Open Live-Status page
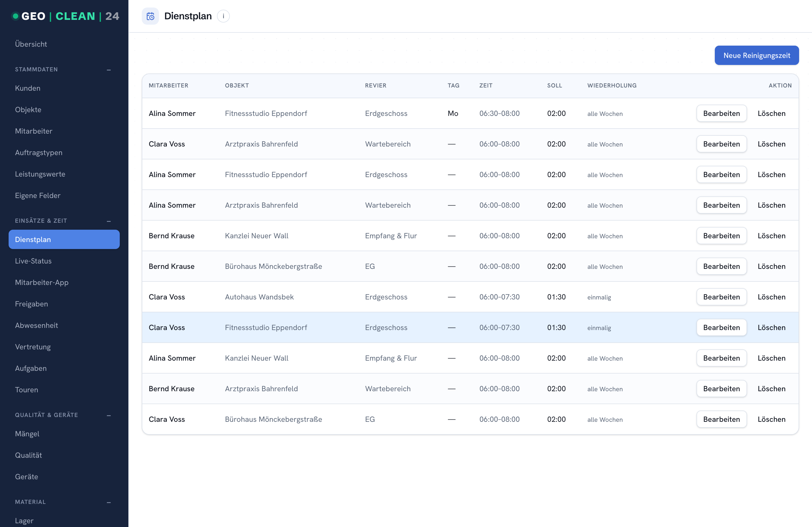Image resolution: width=812 pixels, height=527 pixels. tap(64, 261)
